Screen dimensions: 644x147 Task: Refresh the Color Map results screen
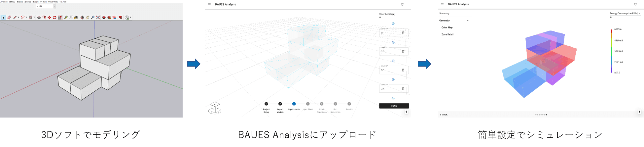[635, 4]
